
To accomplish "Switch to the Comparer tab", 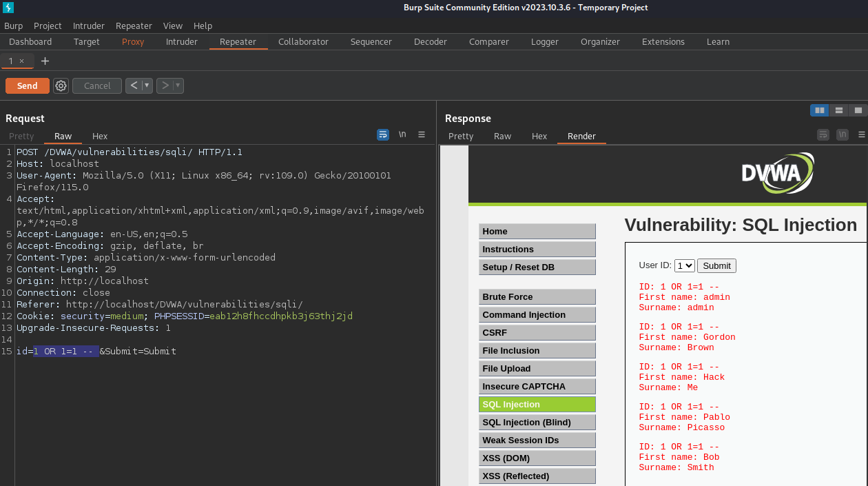I will (489, 42).
